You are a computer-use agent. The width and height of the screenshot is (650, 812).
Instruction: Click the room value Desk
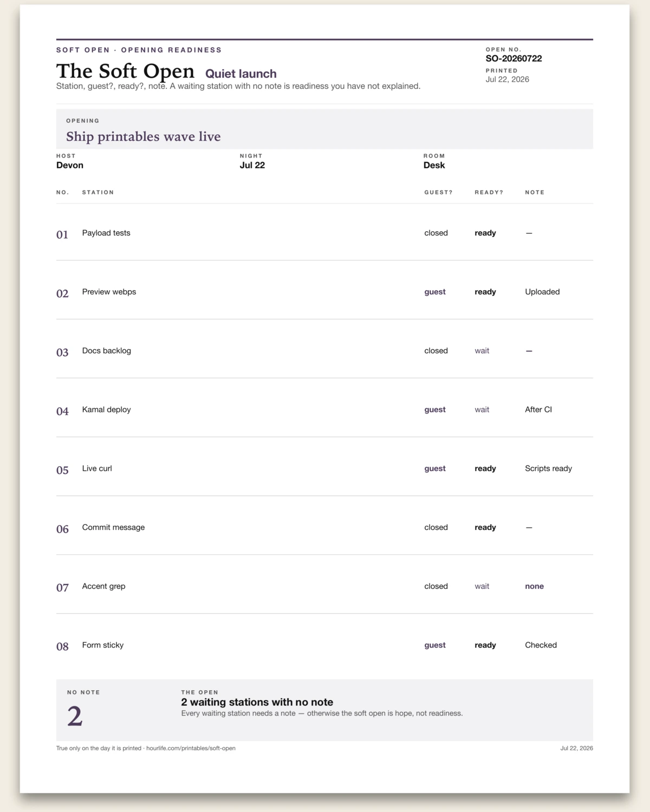click(434, 165)
